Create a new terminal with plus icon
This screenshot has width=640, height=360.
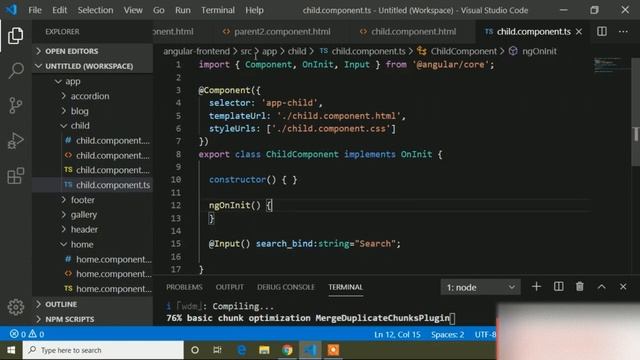click(536, 287)
